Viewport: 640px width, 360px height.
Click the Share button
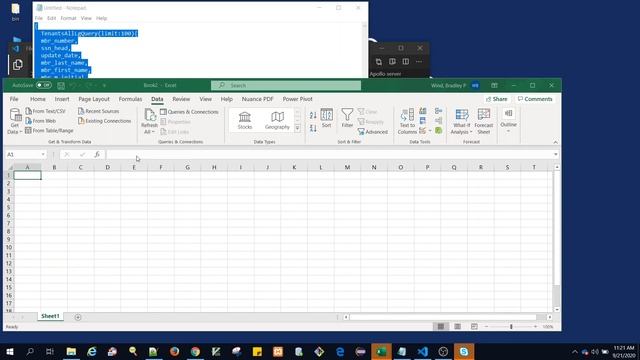click(497, 99)
